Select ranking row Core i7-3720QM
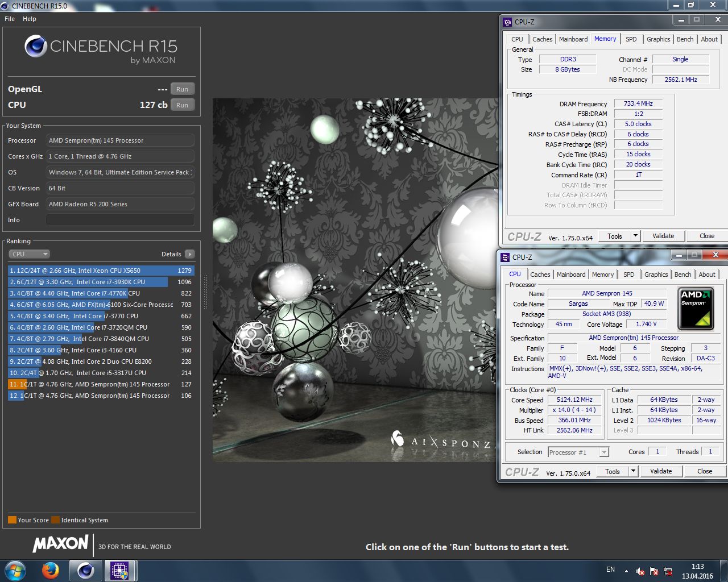Image resolution: width=728 pixels, height=582 pixels. (x=101, y=327)
